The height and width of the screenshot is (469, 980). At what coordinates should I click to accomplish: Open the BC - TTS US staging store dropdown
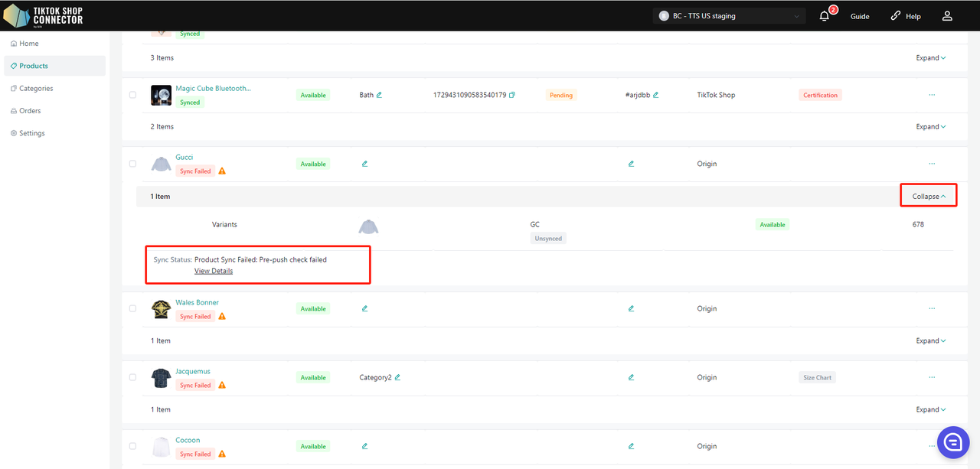(x=729, y=16)
